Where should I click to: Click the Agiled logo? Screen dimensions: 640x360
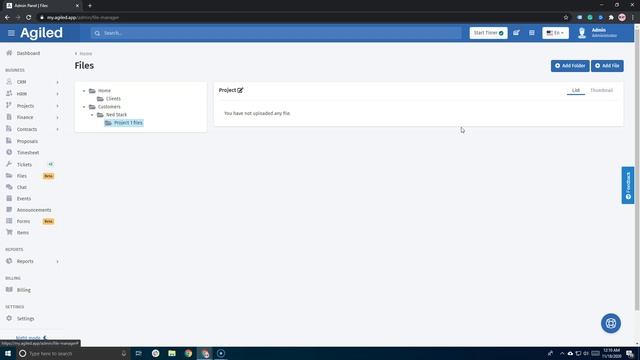coord(41,33)
